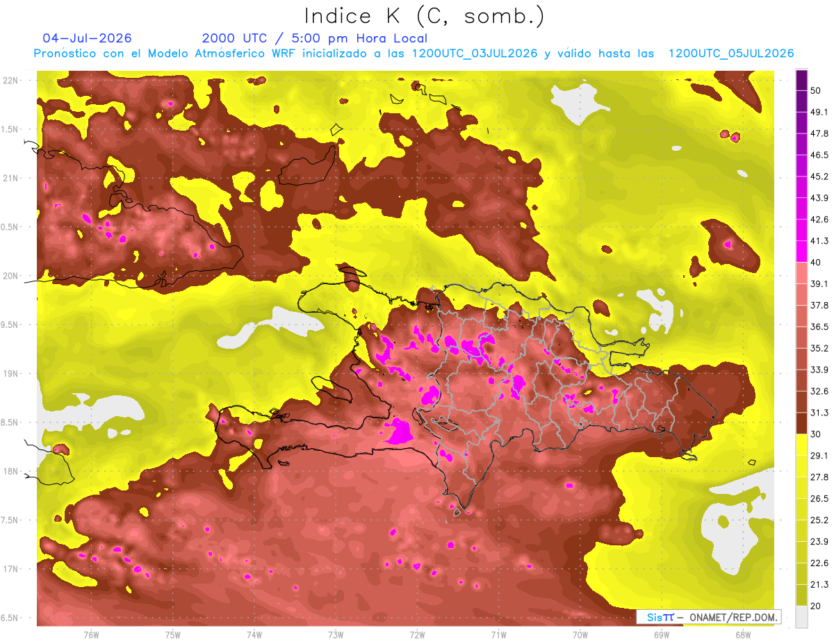
Task: Select the date text "04-Jul-2026"
Action: [87, 38]
